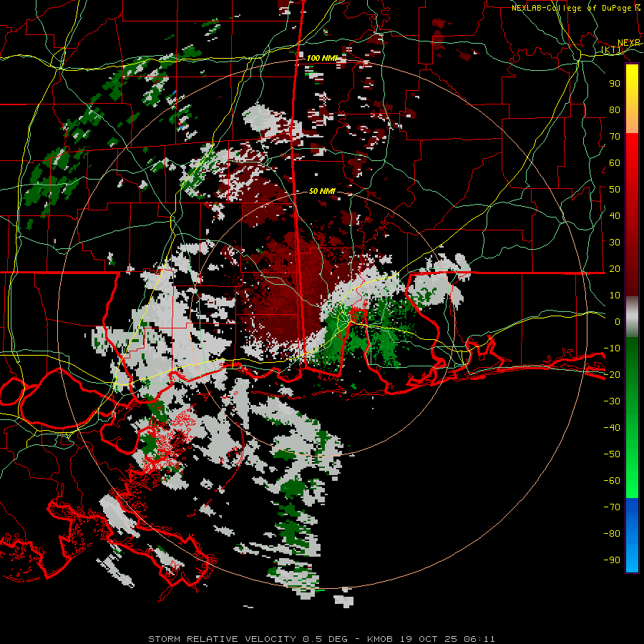Click the positive 60 value on the velocity scale
The height and width of the screenshot is (644, 644).
point(615,162)
